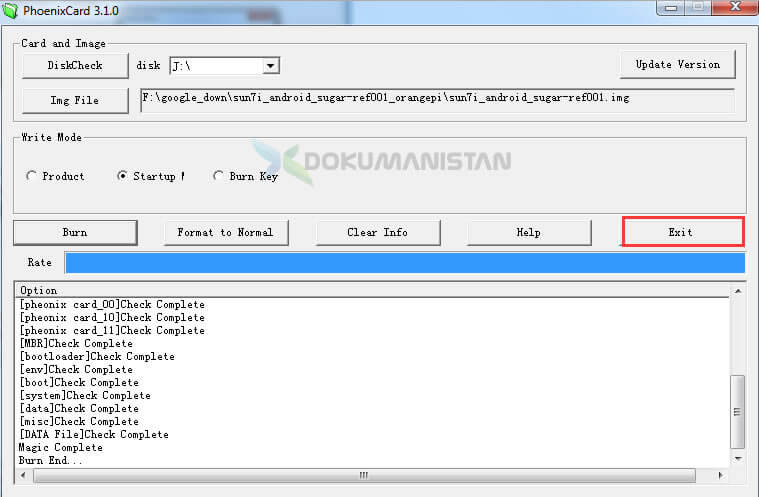The image size is (759, 497).
Task: Click the Update Version button
Action: 678,64
